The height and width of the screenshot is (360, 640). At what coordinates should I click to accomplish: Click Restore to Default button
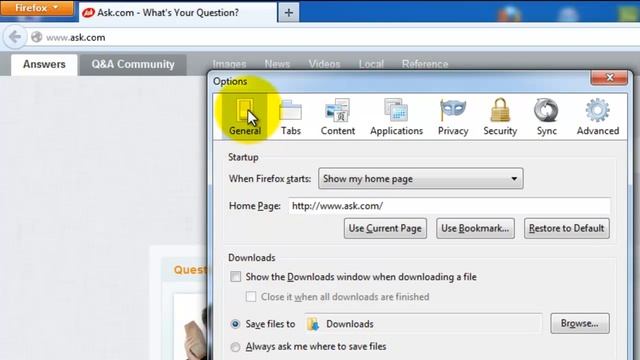coord(567,228)
